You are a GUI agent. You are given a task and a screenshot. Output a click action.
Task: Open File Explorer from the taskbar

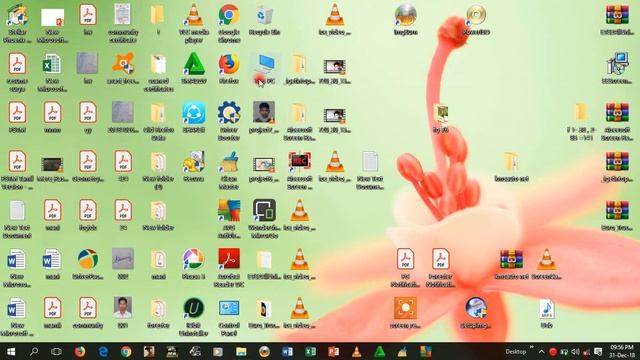pyautogui.click(x=241, y=351)
